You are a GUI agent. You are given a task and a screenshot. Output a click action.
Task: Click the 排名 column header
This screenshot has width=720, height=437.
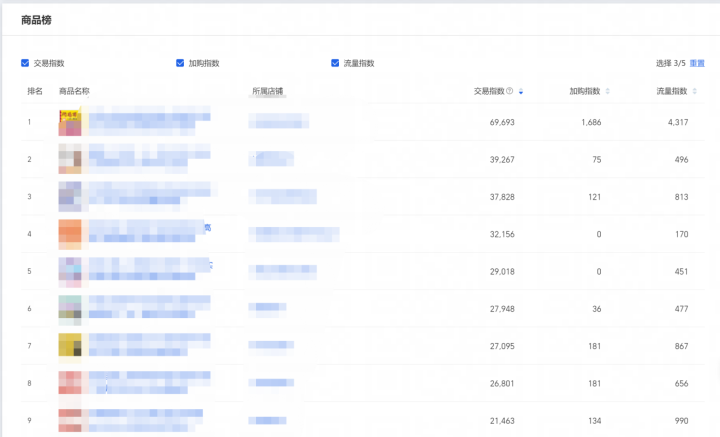[x=35, y=91]
